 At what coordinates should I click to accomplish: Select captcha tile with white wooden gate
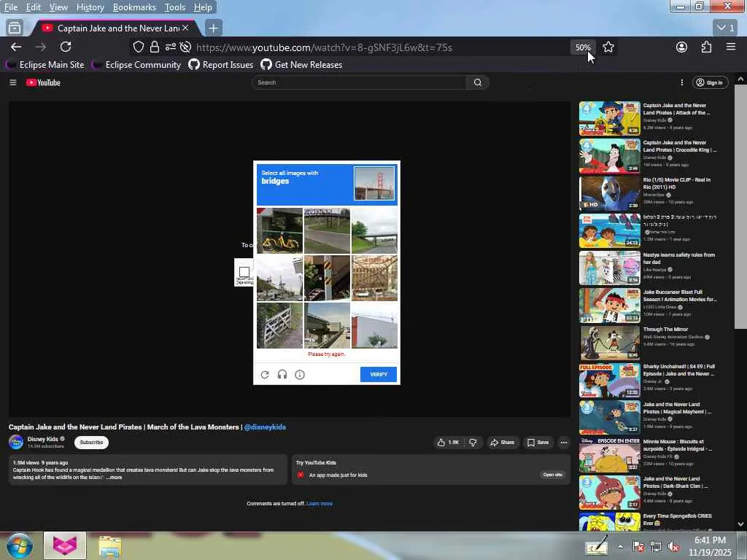[279, 325]
